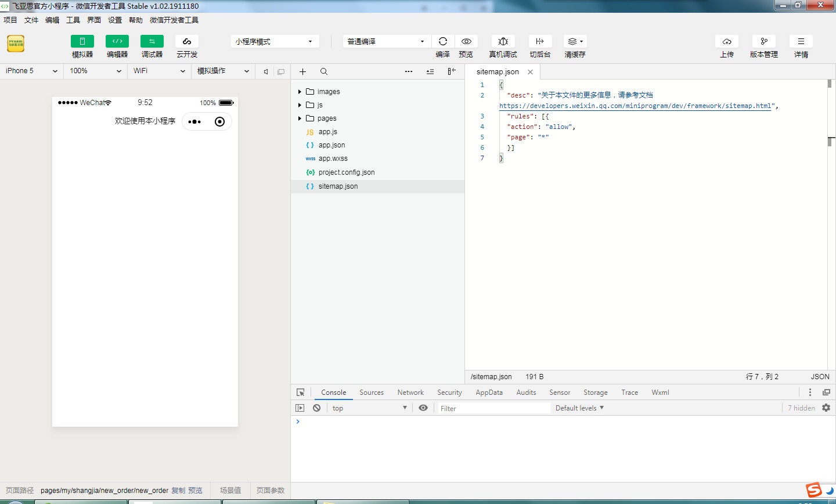
Task: Click the Sogou input method tray icon
Action: tap(814, 489)
